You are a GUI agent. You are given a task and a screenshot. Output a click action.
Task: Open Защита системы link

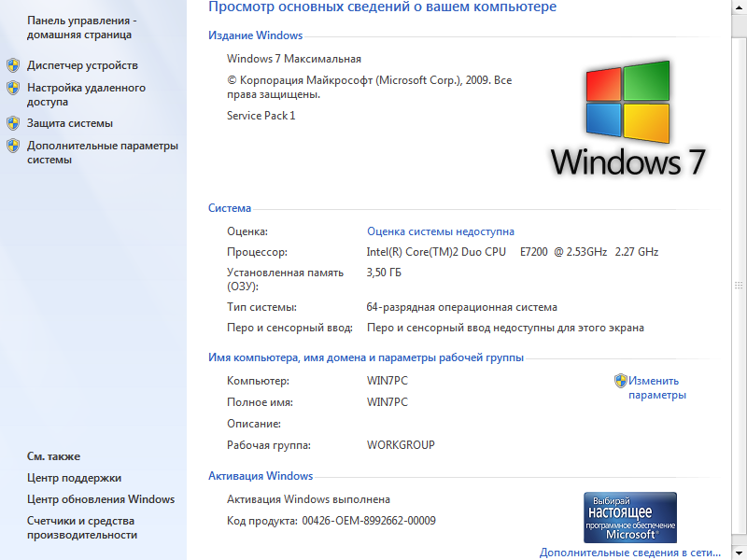pos(70,123)
